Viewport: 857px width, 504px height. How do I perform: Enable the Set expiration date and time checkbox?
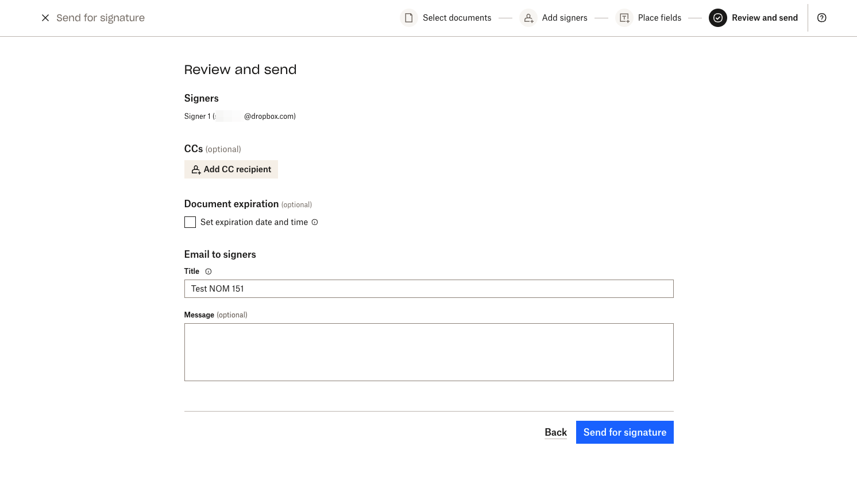[190, 222]
